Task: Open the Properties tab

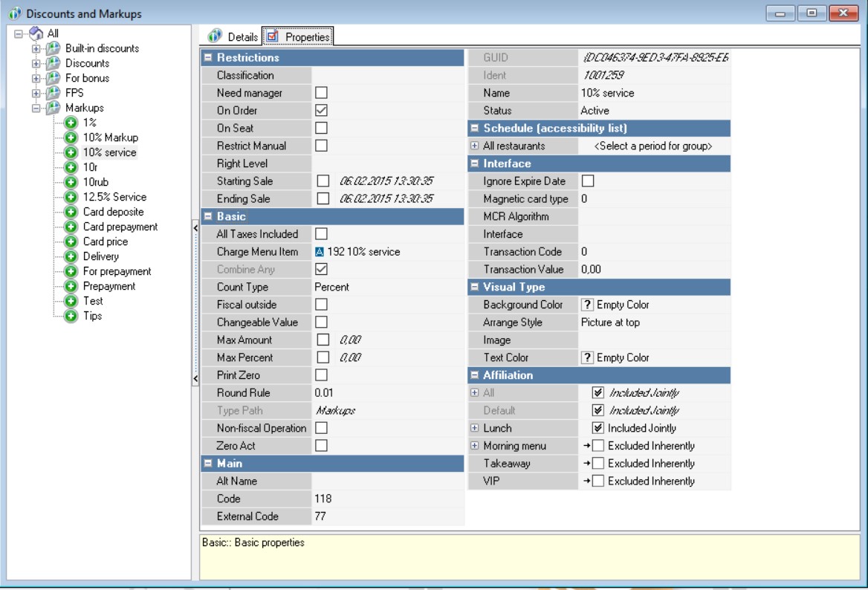Action: pyautogui.click(x=299, y=36)
